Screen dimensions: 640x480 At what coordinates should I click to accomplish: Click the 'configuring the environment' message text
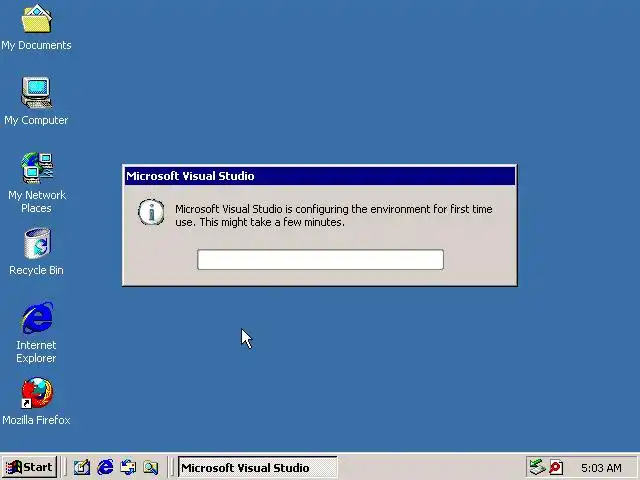(333, 216)
